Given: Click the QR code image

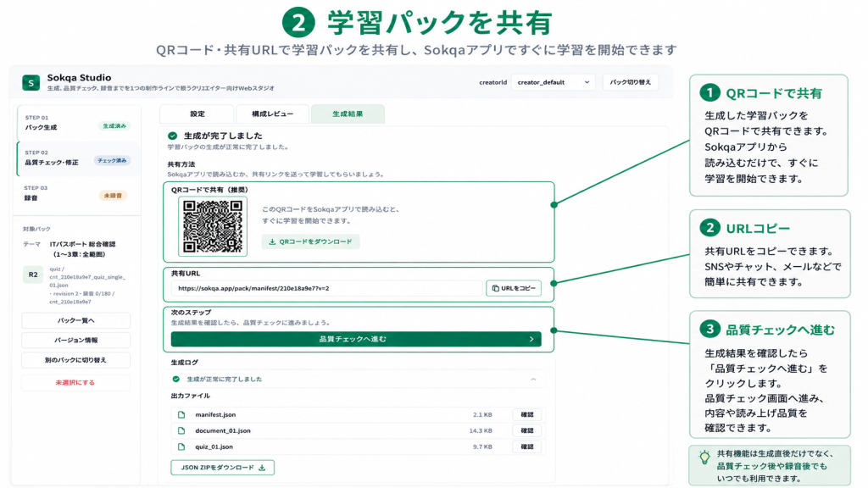Looking at the screenshot, I should 213,226.
